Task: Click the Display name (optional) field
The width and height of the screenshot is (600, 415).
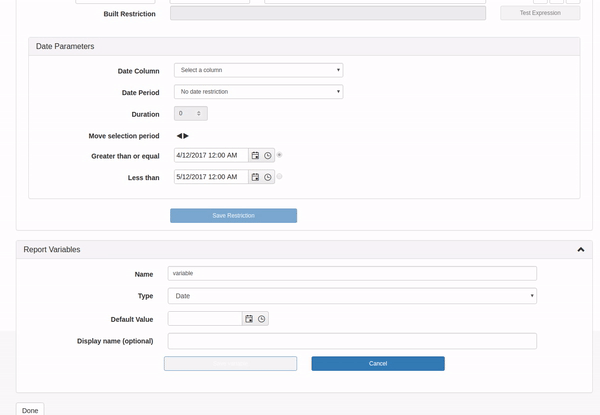Action: pyautogui.click(x=352, y=341)
